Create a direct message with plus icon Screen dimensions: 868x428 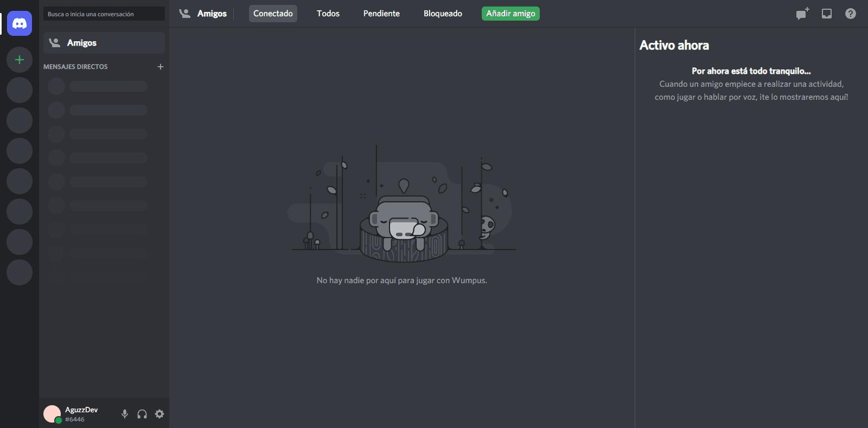pyautogui.click(x=160, y=67)
